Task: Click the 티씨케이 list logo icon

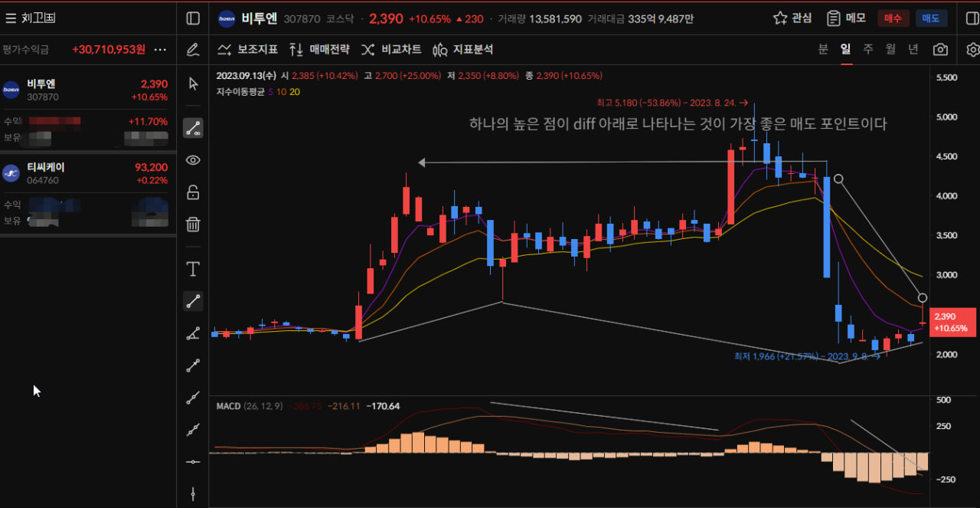Action: coord(11,173)
